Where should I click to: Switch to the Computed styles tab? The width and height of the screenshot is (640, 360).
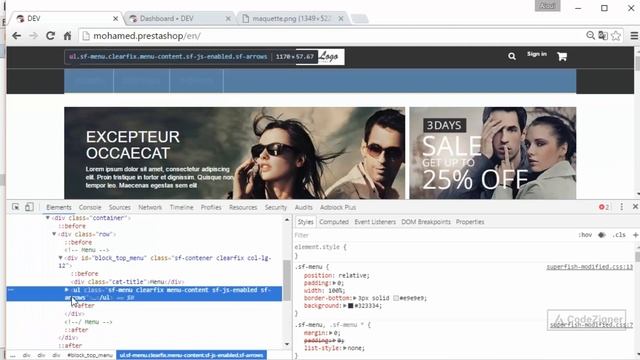(334, 222)
